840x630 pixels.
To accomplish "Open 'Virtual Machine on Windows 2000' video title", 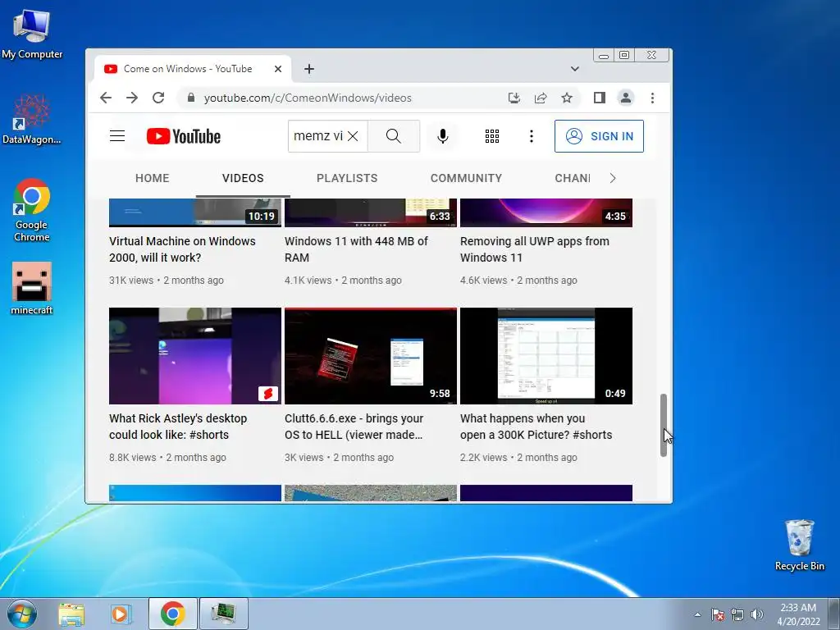I will [x=182, y=249].
